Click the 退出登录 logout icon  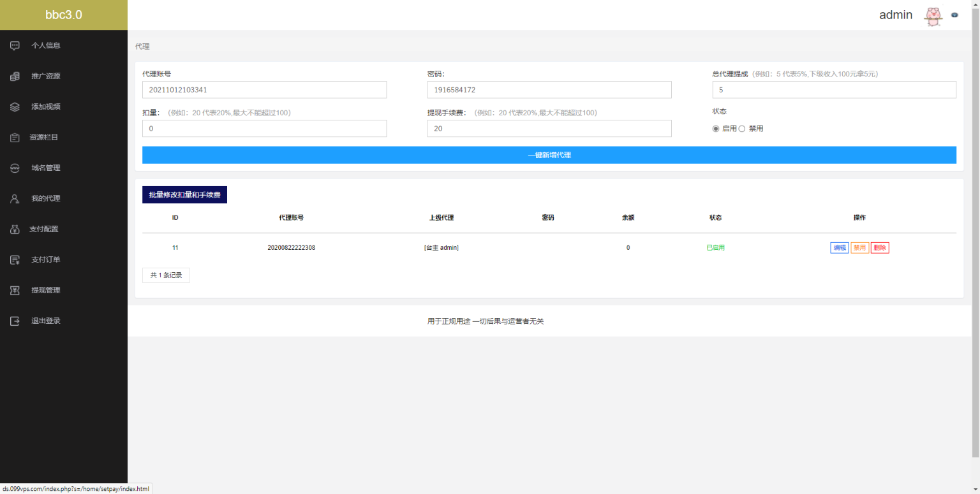pos(15,321)
